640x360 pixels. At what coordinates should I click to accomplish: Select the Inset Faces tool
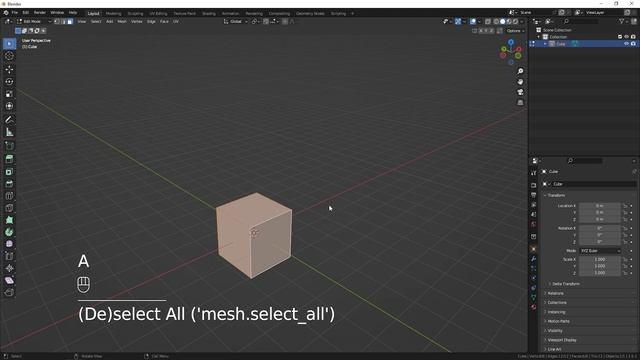[x=9, y=171]
